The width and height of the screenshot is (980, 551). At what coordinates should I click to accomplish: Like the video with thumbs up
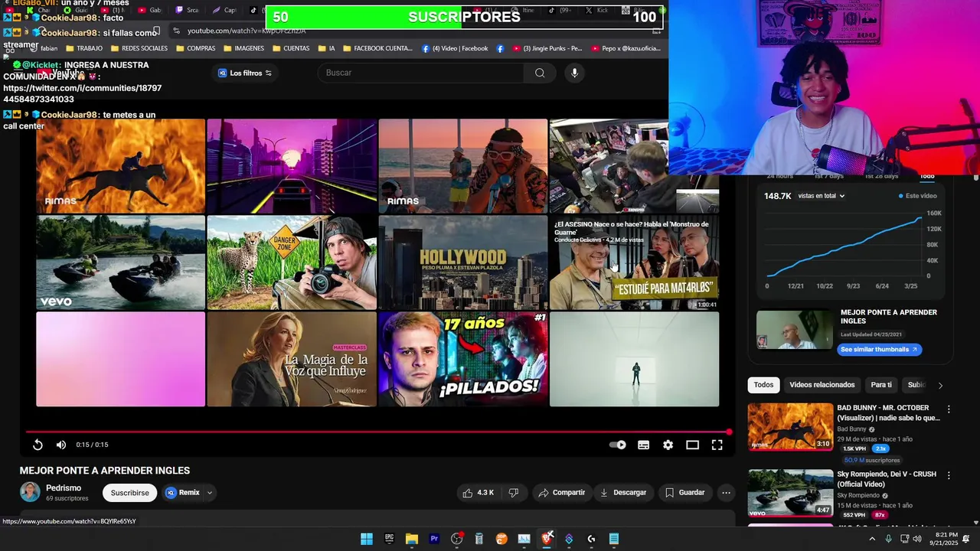pyautogui.click(x=478, y=493)
